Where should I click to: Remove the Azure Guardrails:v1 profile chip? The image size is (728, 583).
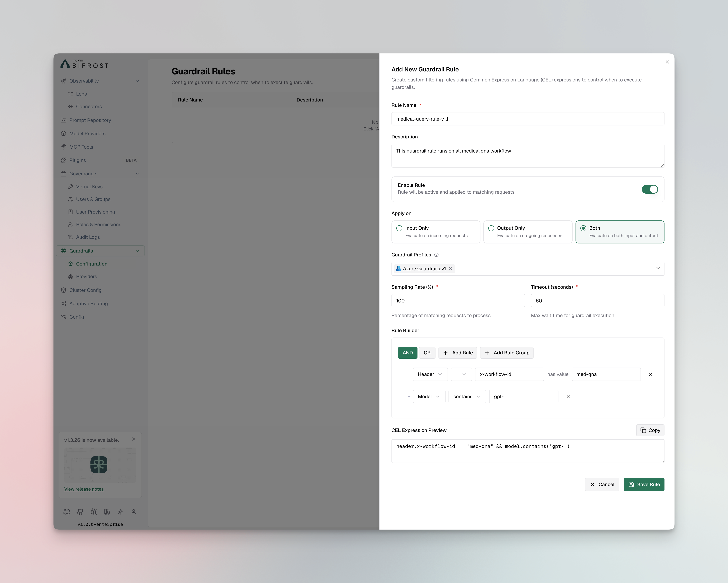point(450,268)
